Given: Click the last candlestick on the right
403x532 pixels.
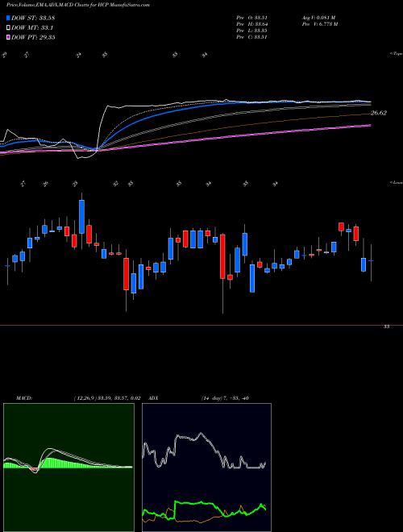Looking at the screenshot, I should click(x=371, y=260).
